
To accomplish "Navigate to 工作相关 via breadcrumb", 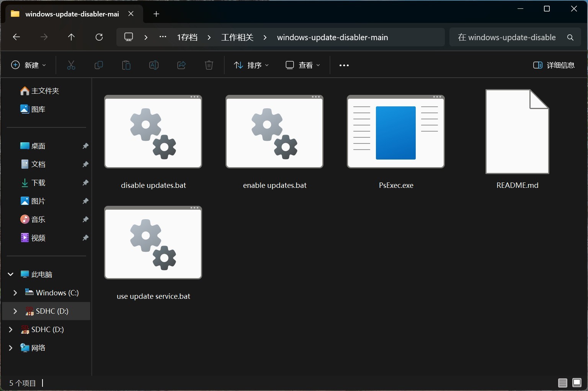I will pos(237,37).
